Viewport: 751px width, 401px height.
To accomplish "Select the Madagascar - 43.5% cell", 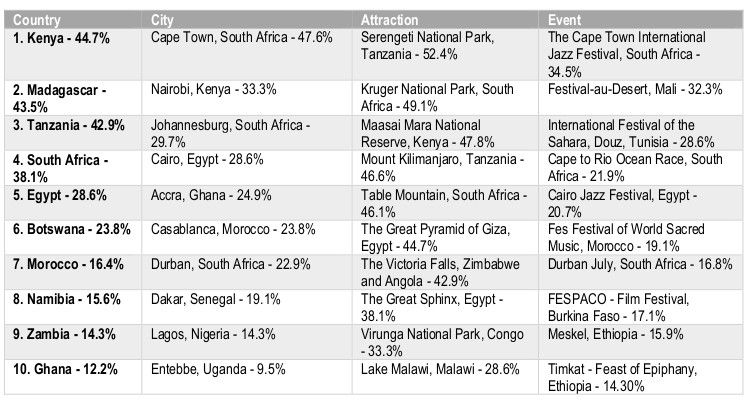I will point(62,97).
